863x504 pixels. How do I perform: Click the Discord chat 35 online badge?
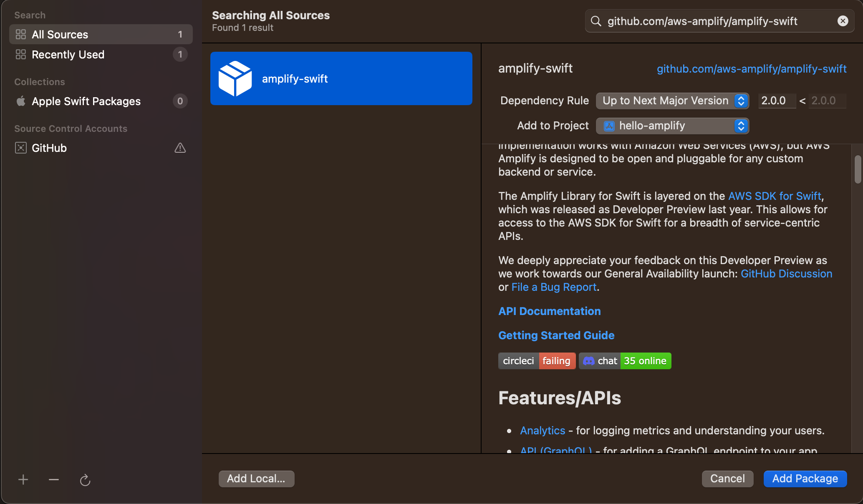(x=625, y=361)
